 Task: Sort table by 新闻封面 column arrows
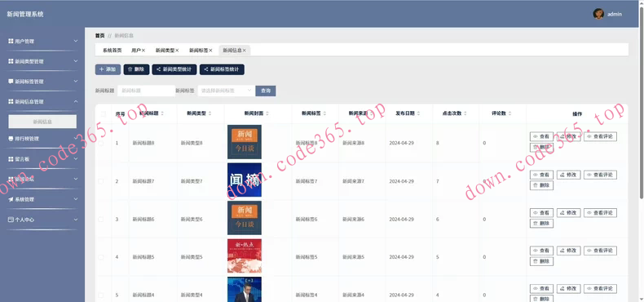pyautogui.click(x=267, y=113)
